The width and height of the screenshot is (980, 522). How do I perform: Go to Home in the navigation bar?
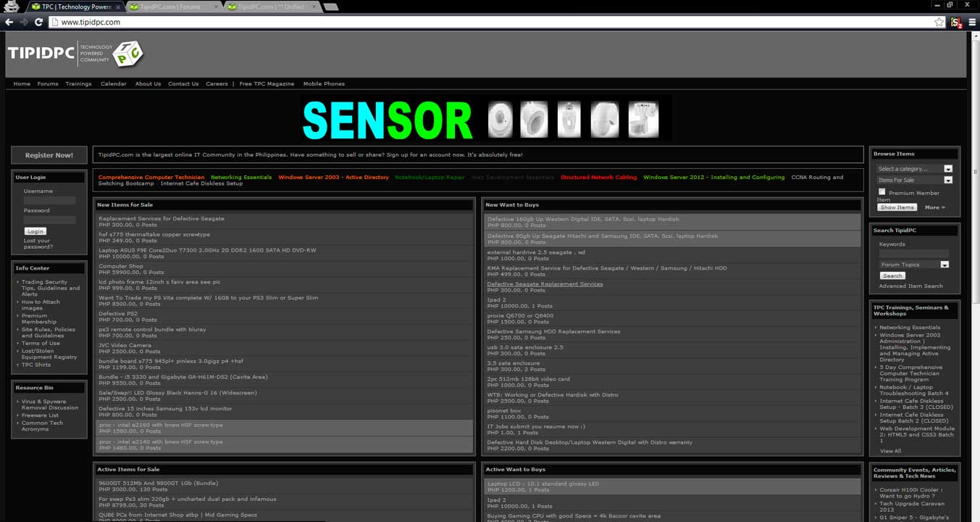[x=22, y=83]
